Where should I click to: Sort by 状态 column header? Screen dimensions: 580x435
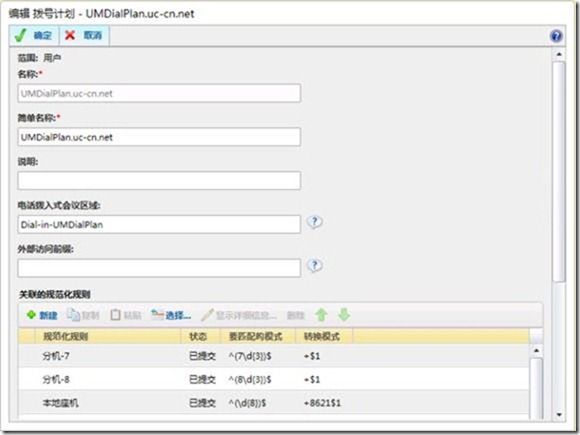click(200, 336)
